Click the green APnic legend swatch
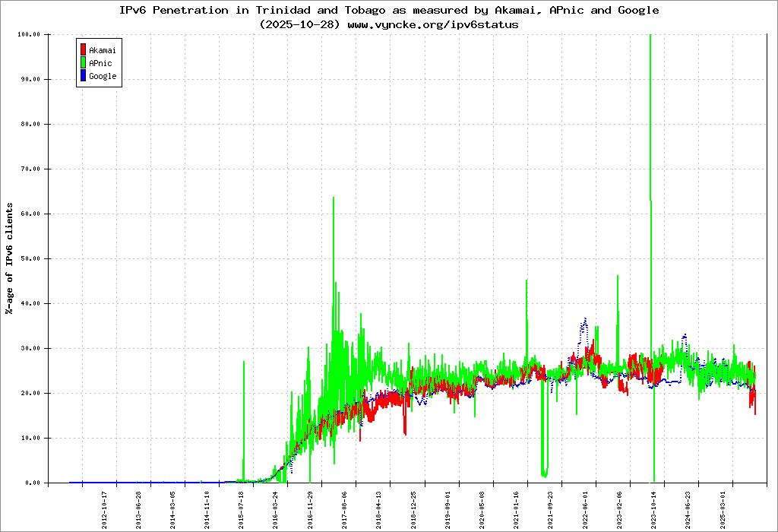The height and width of the screenshot is (532, 778). [x=83, y=63]
